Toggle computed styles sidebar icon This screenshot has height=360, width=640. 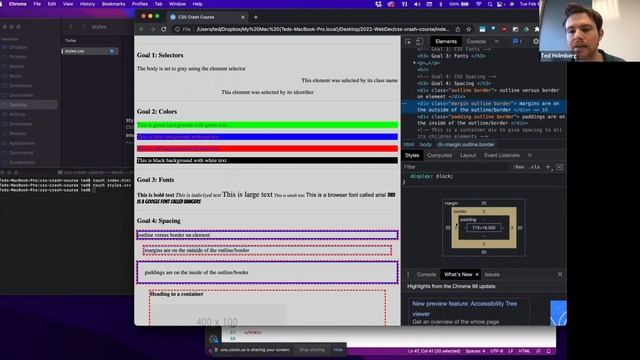560,167
